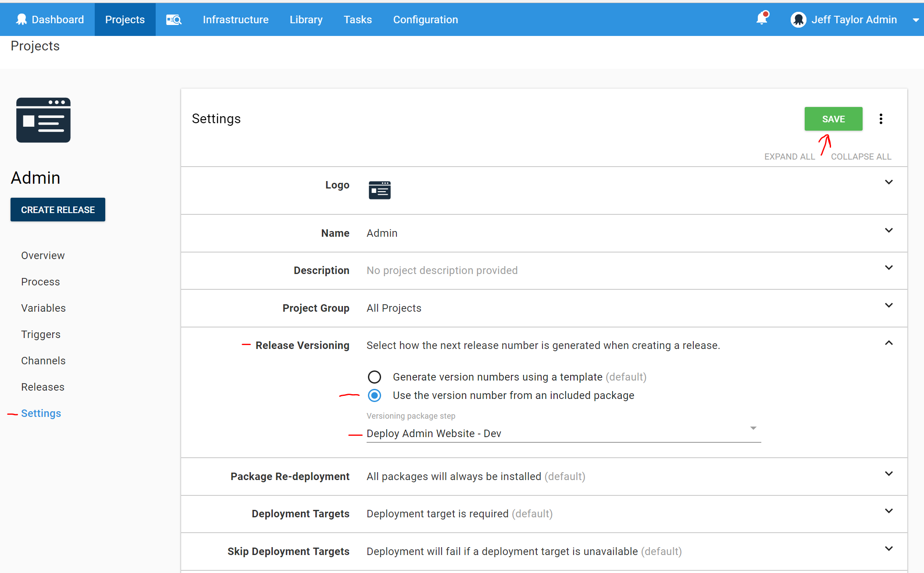Collapse the Release Versioning section

point(888,343)
